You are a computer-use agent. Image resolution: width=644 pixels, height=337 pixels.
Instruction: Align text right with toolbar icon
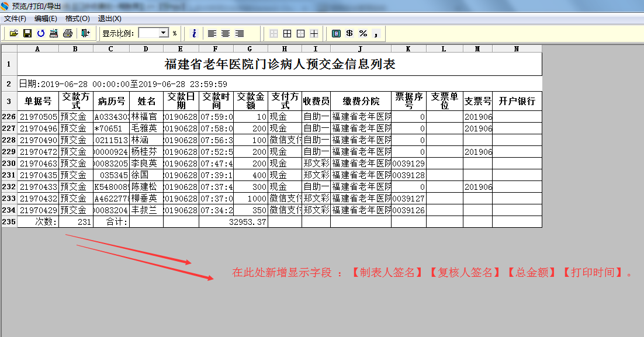point(240,34)
